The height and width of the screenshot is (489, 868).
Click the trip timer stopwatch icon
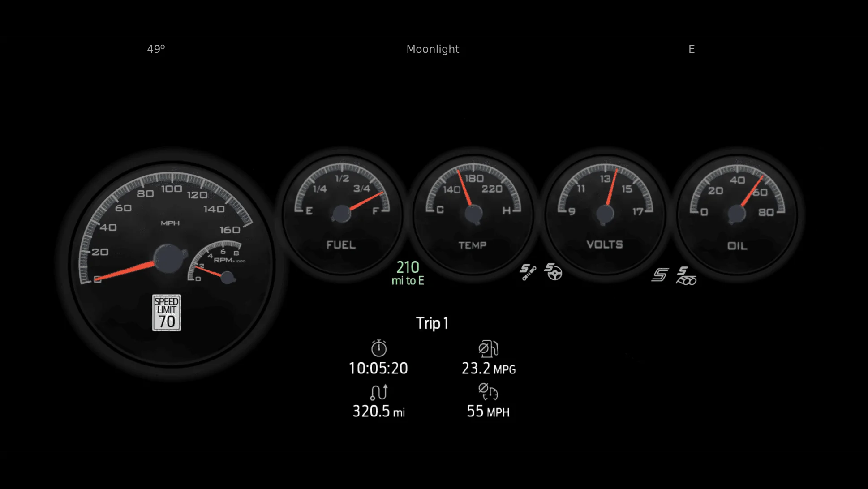[379, 348]
